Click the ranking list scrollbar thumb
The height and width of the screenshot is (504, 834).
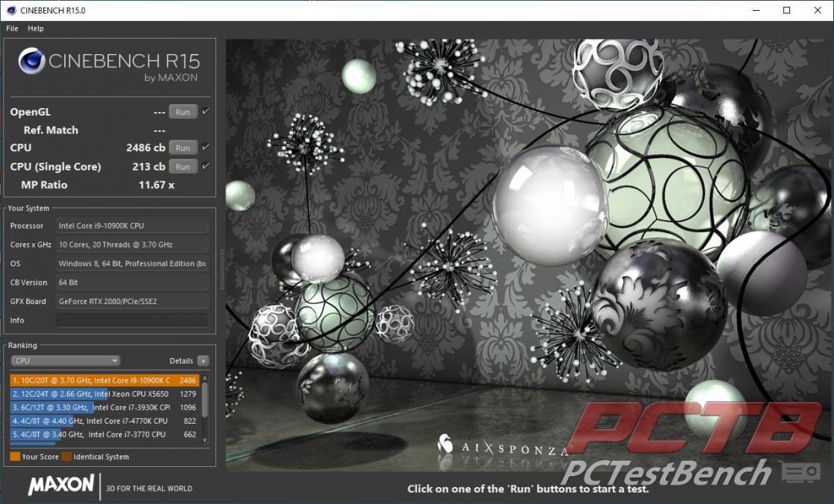pos(205,399)
